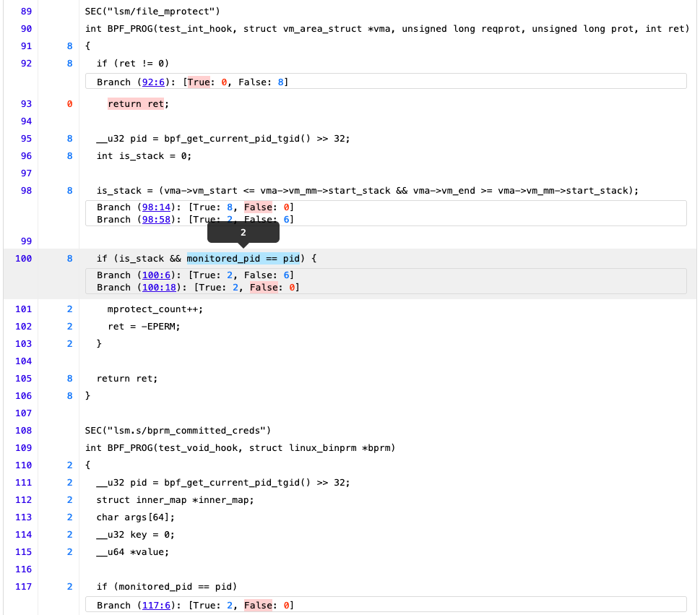Click line number 109
The image size is (700, 615).
click(x=24, y=448)
